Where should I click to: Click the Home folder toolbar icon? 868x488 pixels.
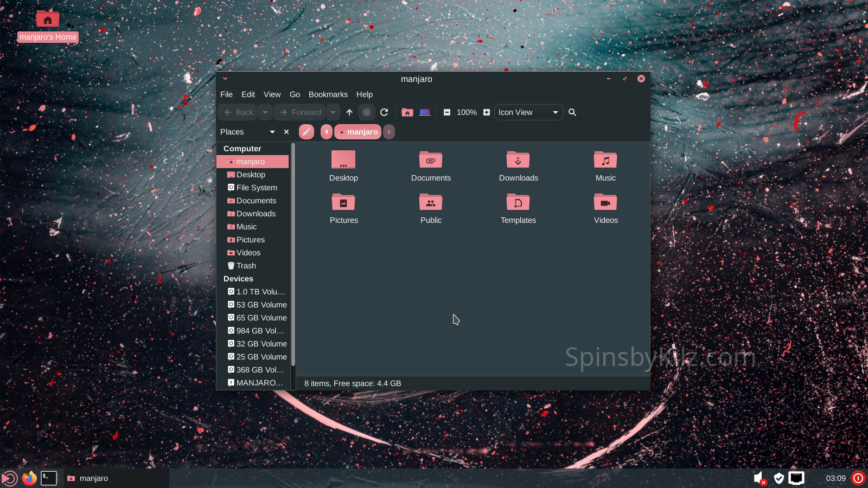click(407, 112)
